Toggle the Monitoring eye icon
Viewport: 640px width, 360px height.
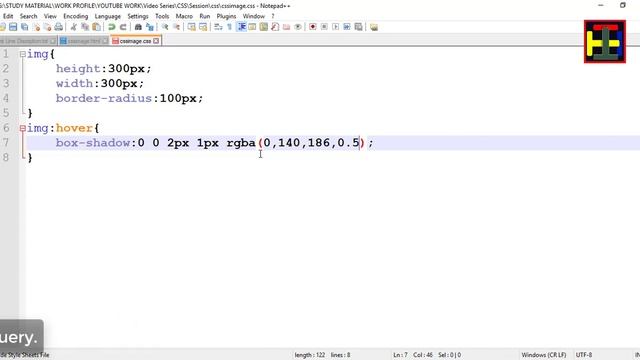coord(298,27)
